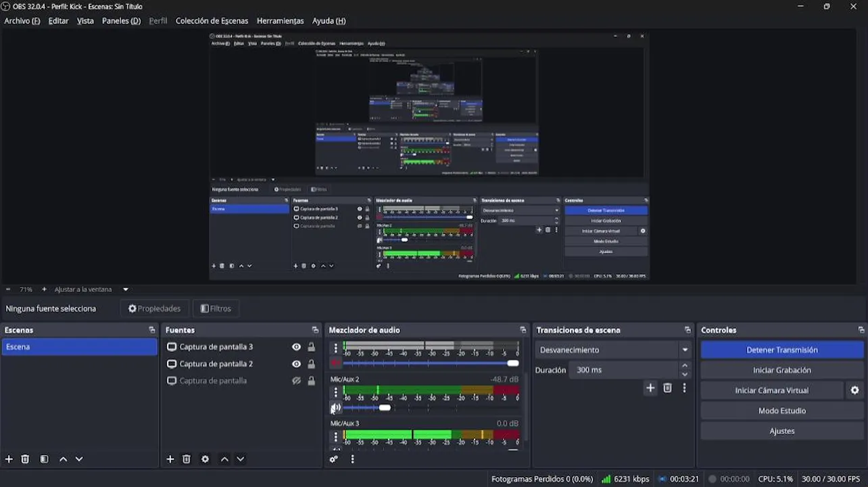Open the Ayuda menu

click(x=329, y=21)
